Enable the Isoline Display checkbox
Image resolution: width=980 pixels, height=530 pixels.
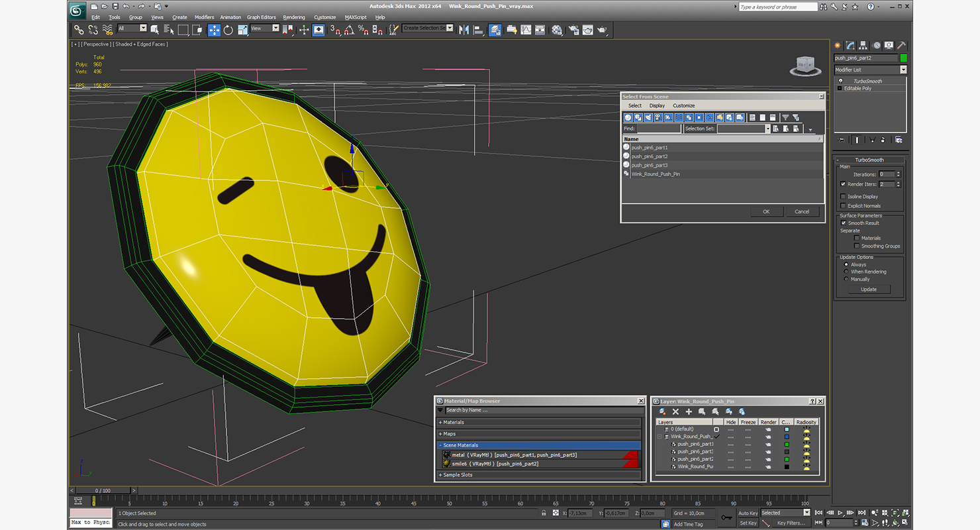(x=843, y=197)
